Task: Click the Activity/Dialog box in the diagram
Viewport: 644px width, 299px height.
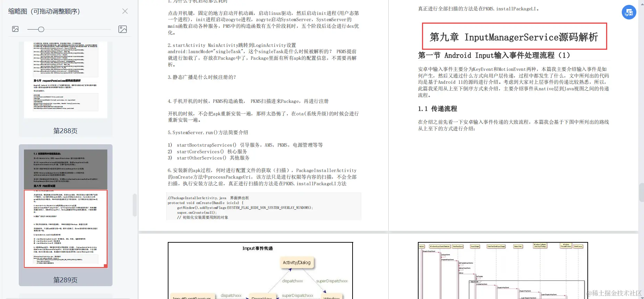Action: (297, 262)
